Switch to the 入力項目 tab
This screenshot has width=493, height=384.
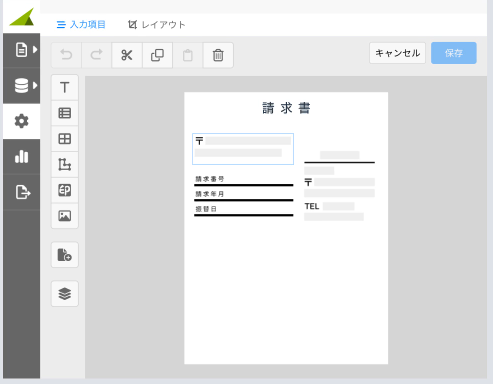(x=81, y=25)
